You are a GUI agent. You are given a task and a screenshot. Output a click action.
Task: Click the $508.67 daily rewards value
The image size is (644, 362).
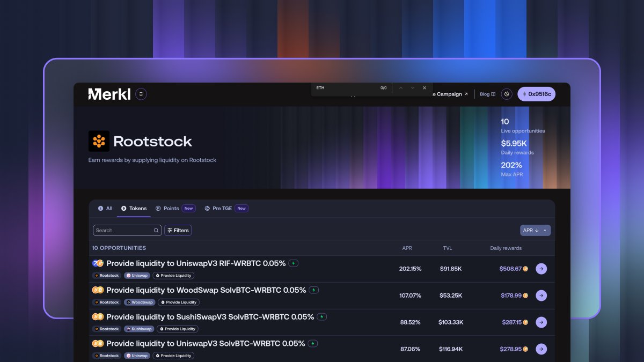(x=510, y=269)
